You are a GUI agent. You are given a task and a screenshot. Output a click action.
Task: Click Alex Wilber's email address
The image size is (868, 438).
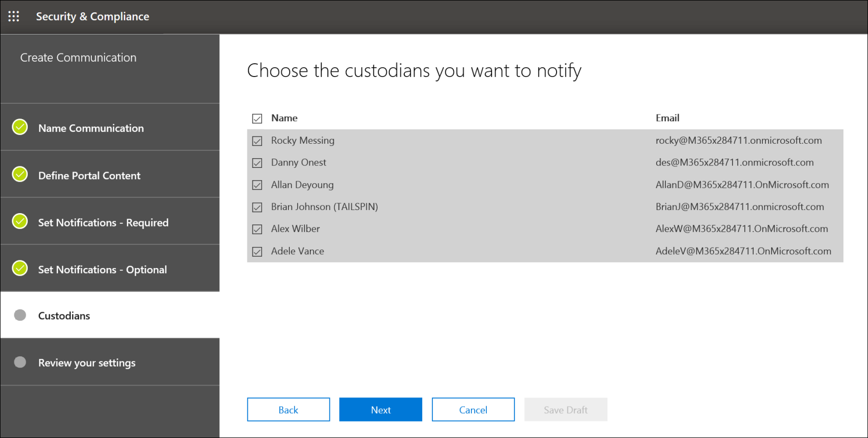(x=741, y=229)
